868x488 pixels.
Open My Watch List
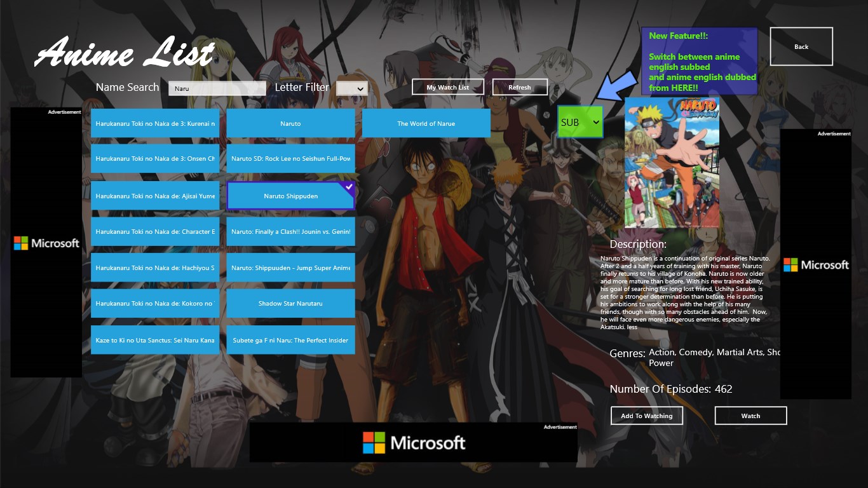(448, 86)
